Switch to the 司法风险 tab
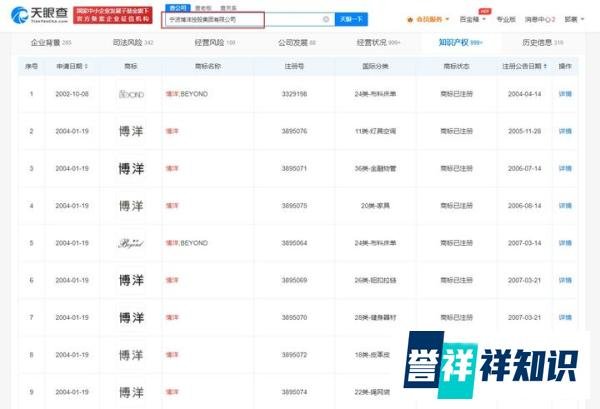This screenshot has height=409, width=600. click(x=133, y=42)
